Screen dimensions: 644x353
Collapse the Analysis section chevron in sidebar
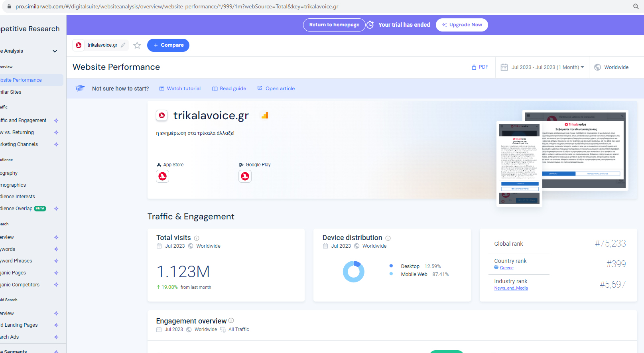pos(55,51)
